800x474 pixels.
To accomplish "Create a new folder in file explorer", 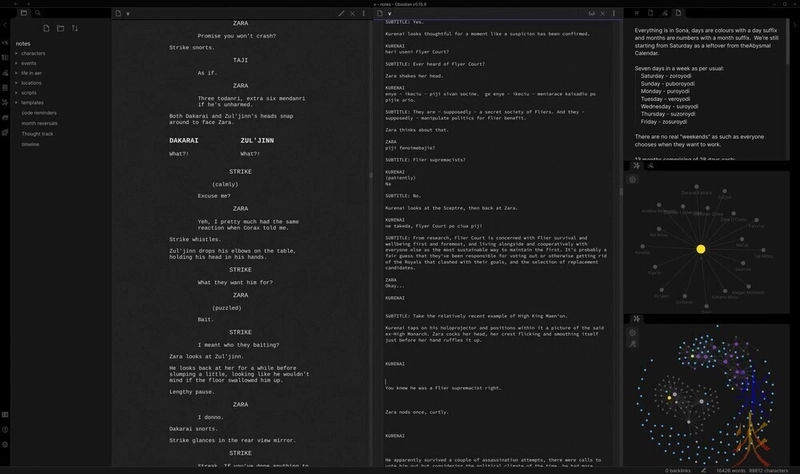I will pos(60,28).
